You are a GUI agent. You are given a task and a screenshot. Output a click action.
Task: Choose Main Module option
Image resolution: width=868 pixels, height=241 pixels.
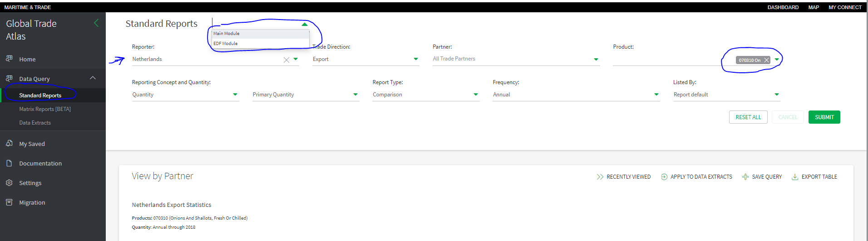(x=227, y=34)
